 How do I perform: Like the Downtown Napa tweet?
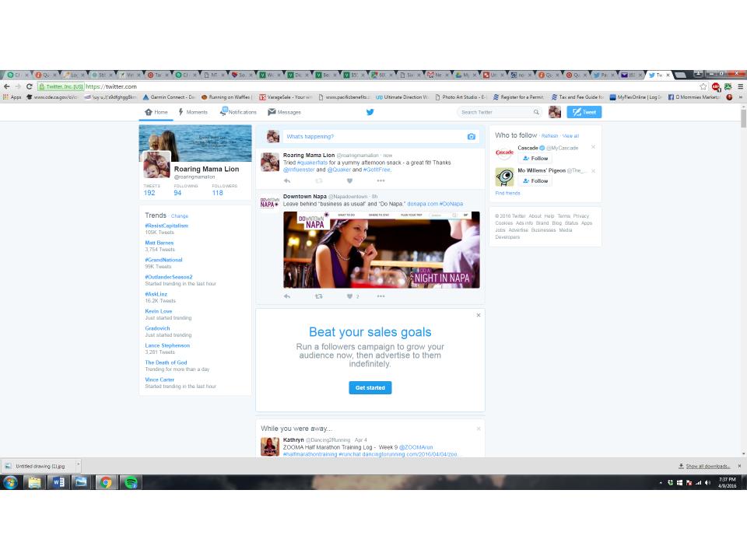(349, 296)
